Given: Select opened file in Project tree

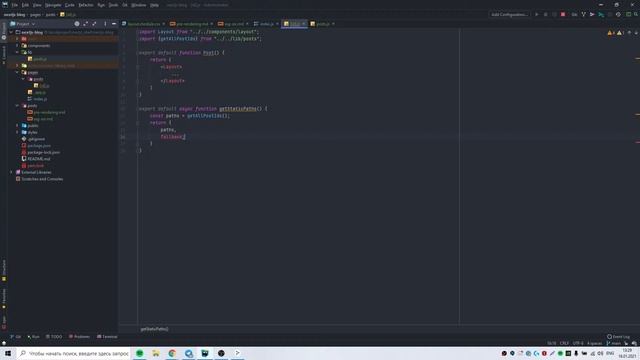Looking at the screenshot, I should pos(77,24).
